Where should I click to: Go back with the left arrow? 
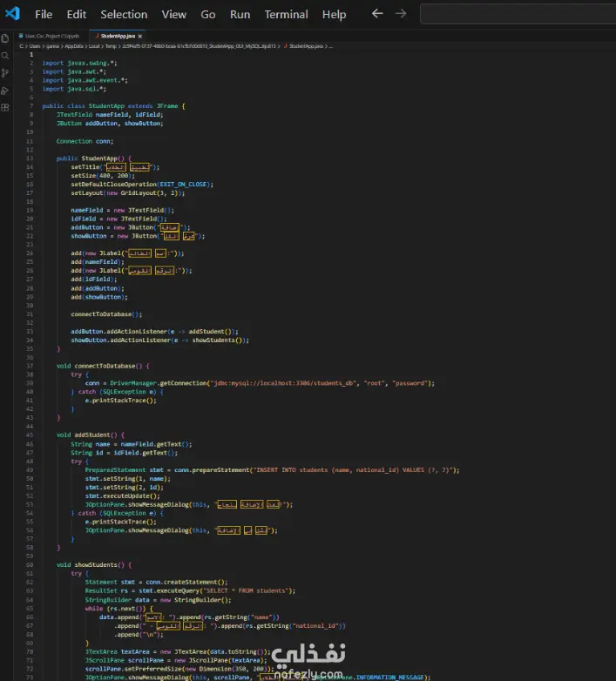click(377, 13)
